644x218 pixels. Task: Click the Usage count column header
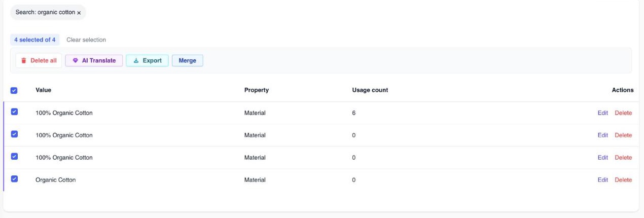point(370,90)
